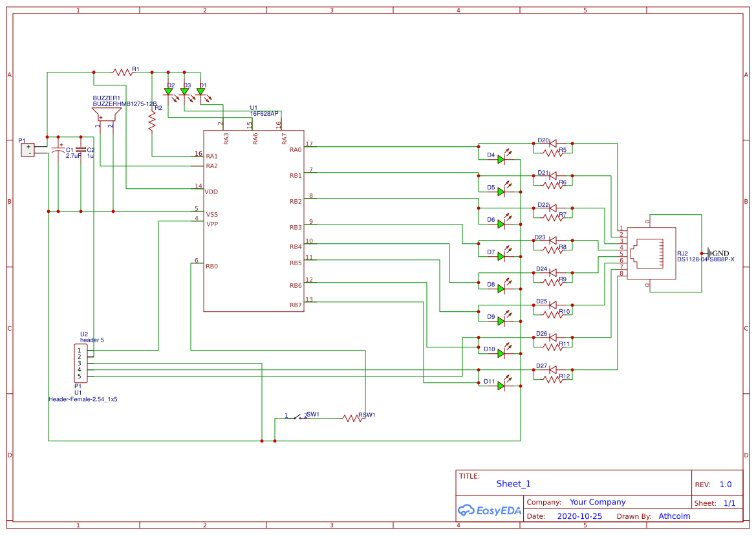Select the R6 resistor symbol
Screen dimensions: 756x535
(x=553, y=186)
